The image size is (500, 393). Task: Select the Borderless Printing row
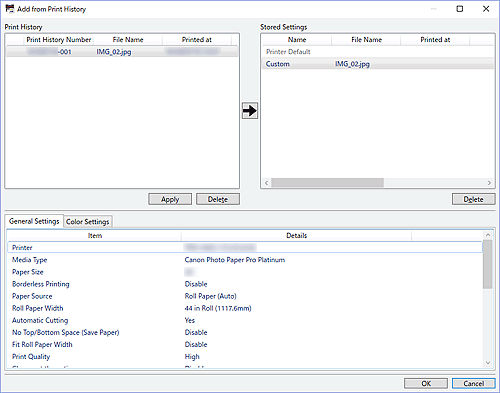pos(245,284)
